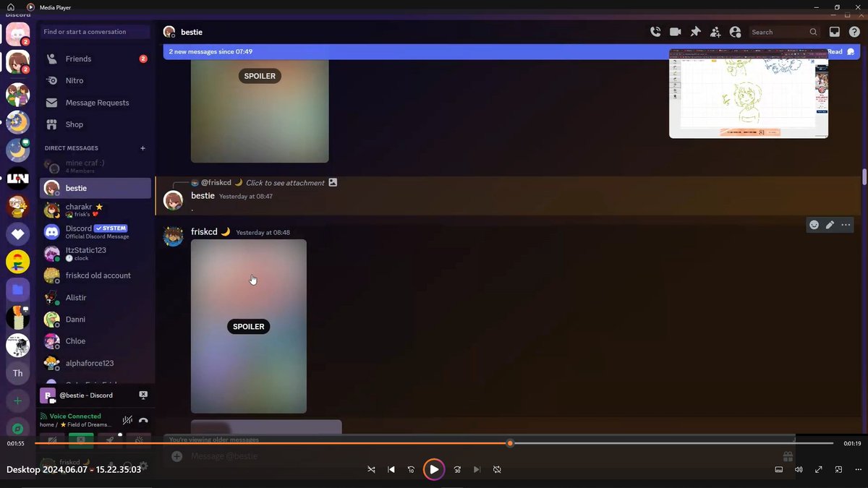Open the server folder icon
868x488 pixels.
point(18,290)
